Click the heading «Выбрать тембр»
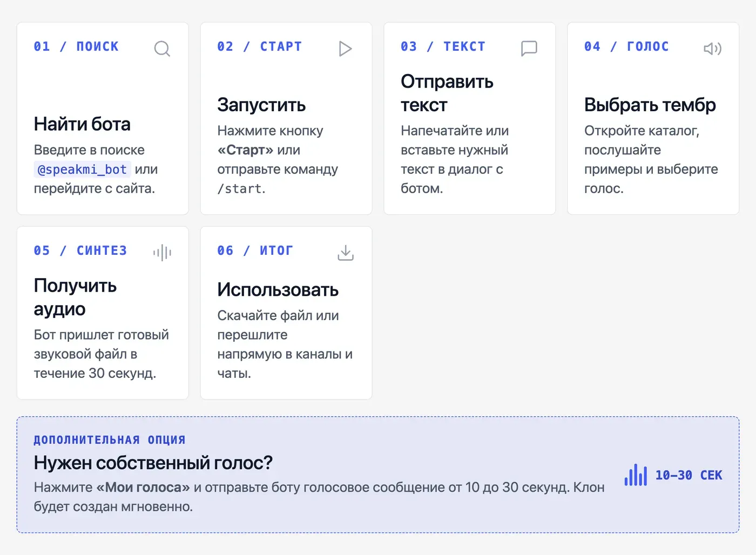 [x=650, y=105]
